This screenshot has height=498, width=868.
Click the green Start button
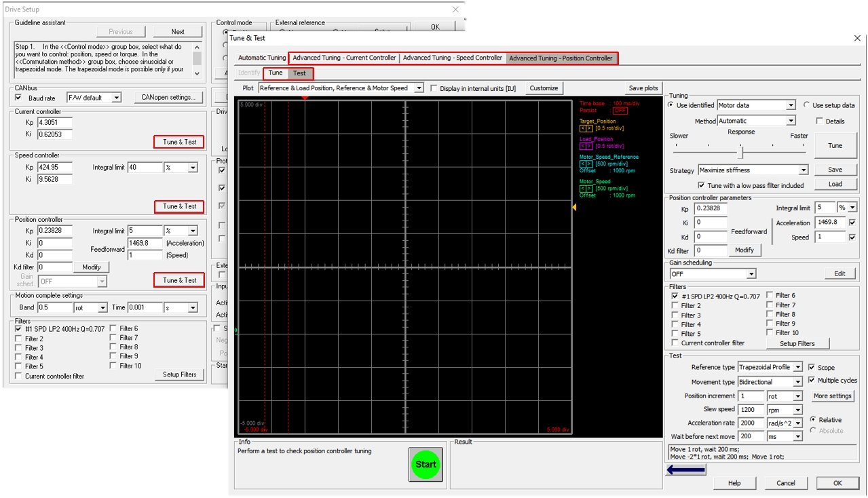[425, 465]
